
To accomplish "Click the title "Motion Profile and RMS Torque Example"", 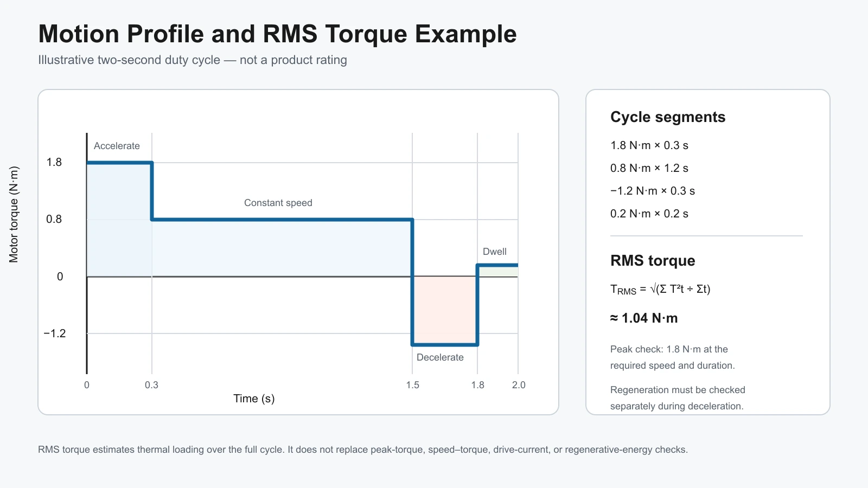I will 277,34.
